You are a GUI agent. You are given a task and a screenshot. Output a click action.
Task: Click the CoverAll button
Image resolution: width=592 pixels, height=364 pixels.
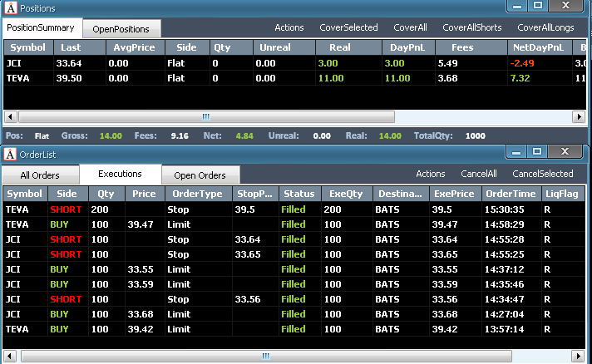click(410, 27)
